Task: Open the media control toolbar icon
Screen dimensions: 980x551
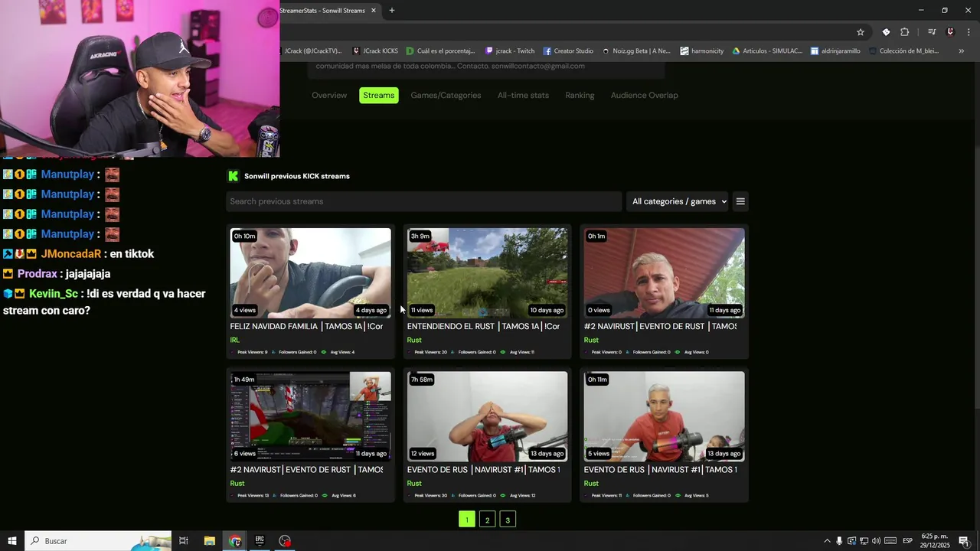Action: (x=932, y=32)
